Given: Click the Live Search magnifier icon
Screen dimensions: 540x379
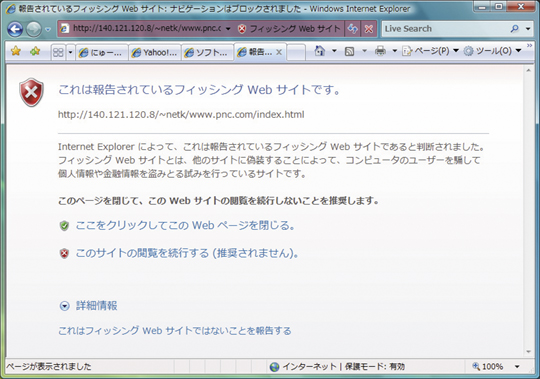Looking at the screenshot, I should 515,29.
